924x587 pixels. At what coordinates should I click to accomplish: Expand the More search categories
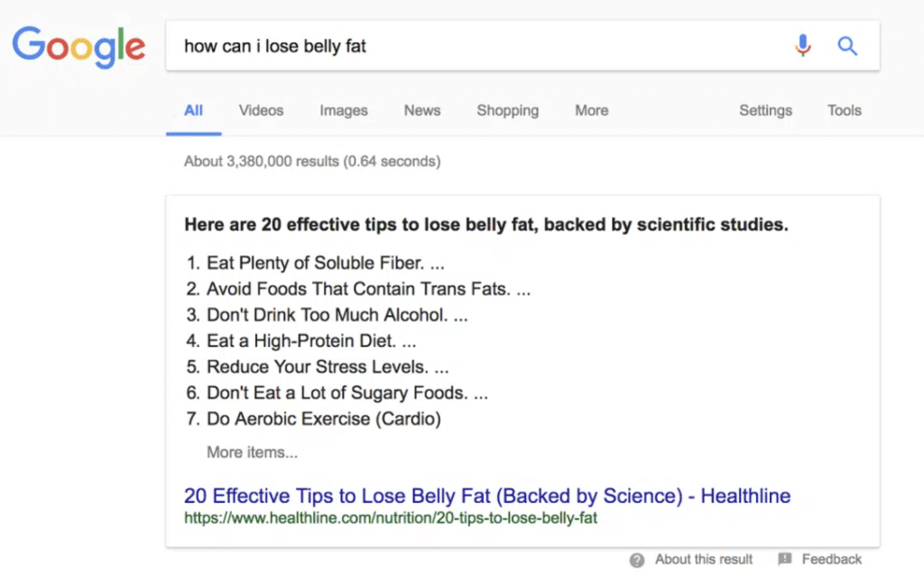click(590, 110)
